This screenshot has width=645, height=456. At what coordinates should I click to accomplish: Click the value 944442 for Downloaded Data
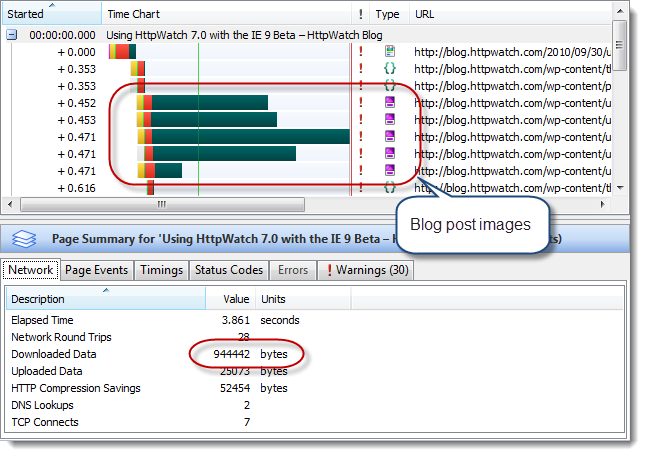point(232,354)
